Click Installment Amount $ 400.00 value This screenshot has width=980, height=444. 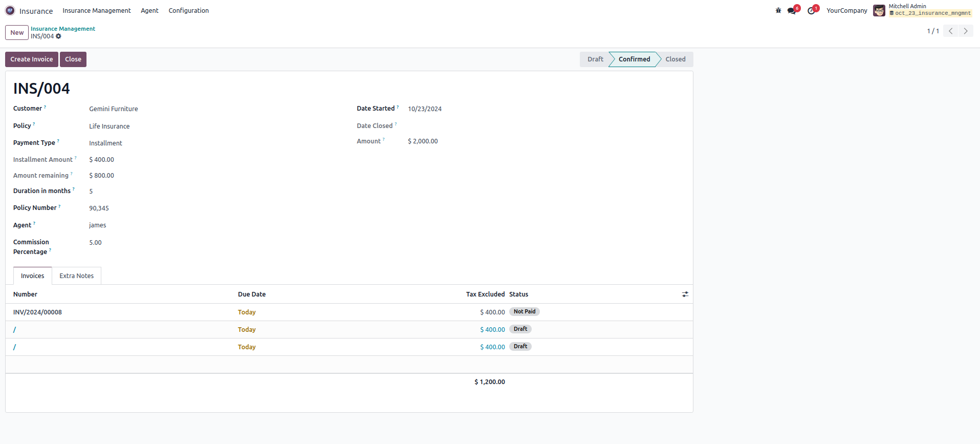[x=101, y=160]
